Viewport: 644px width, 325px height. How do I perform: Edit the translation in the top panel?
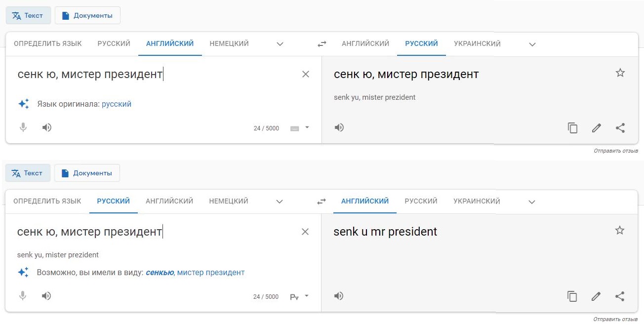coord(597,128)
